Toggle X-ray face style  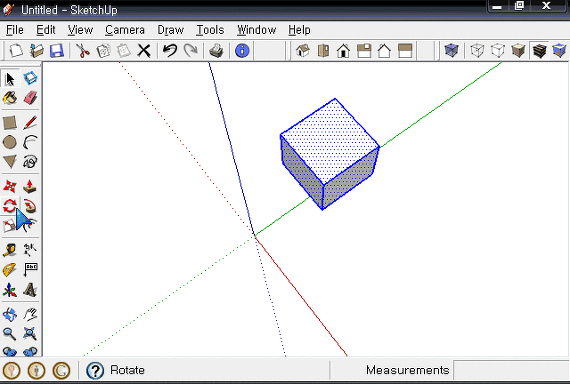451,51
